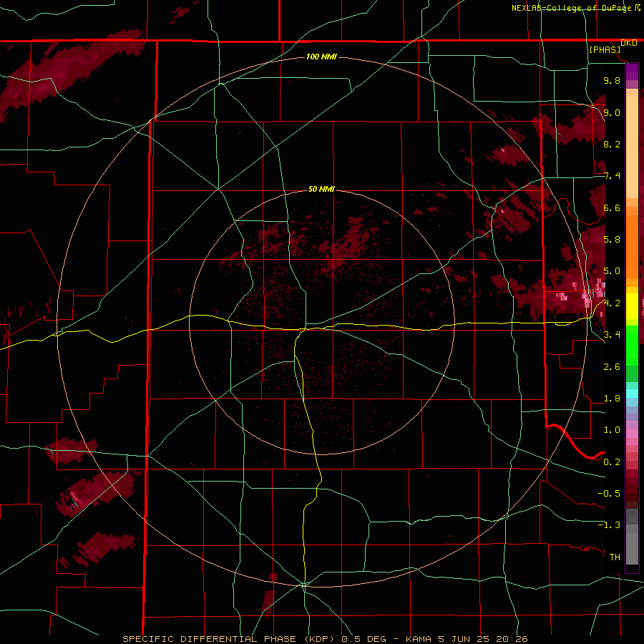The image size is (644, 644).
Task: Click the NEXLAB-College of DuPage credit text
Action: [x=572, y=8]
